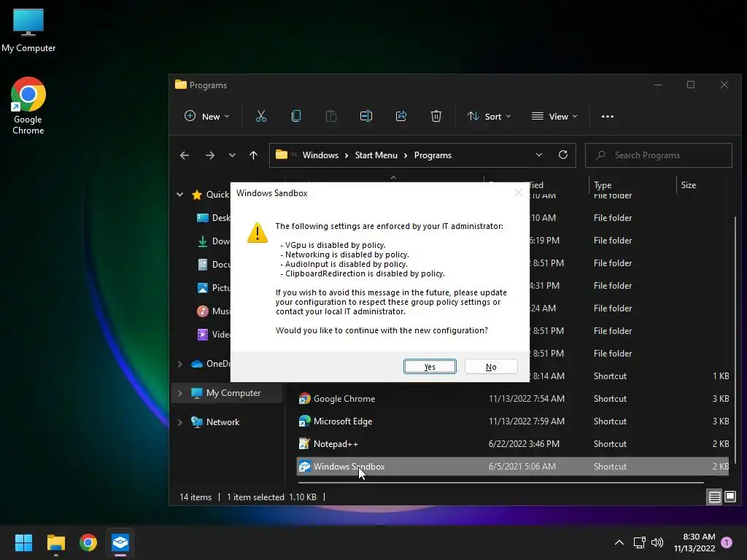Switch to large icons view in status bar

point(729,497)
